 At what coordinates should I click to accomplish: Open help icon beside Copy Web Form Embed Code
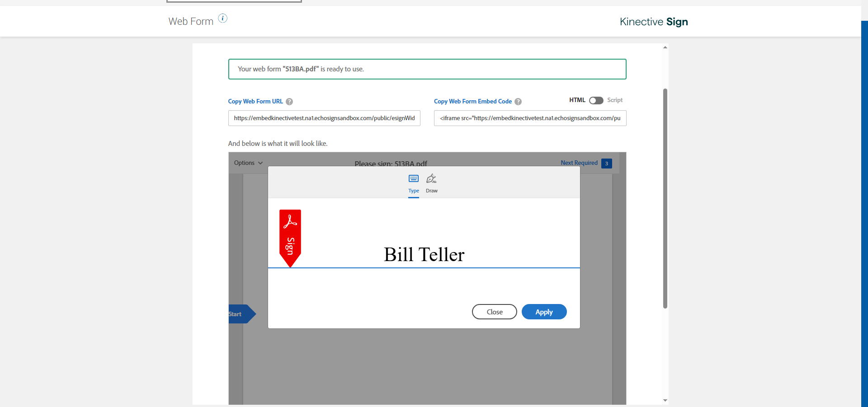[x=518, y=102]
